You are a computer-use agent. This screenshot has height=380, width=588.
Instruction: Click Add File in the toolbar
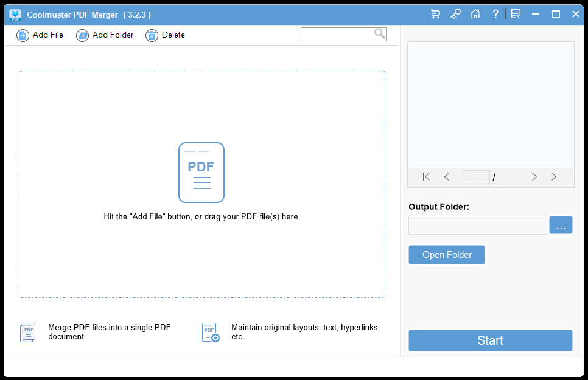(40, 35)
